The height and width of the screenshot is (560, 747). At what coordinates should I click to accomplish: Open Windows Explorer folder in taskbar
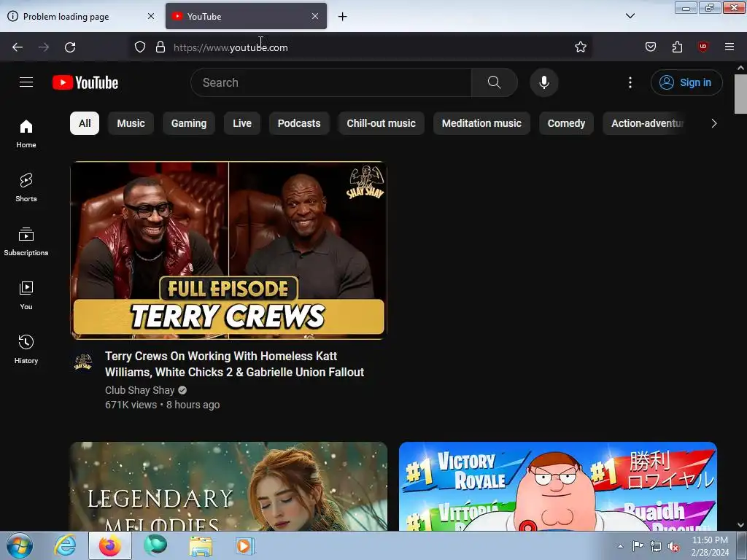coord(201,545)
